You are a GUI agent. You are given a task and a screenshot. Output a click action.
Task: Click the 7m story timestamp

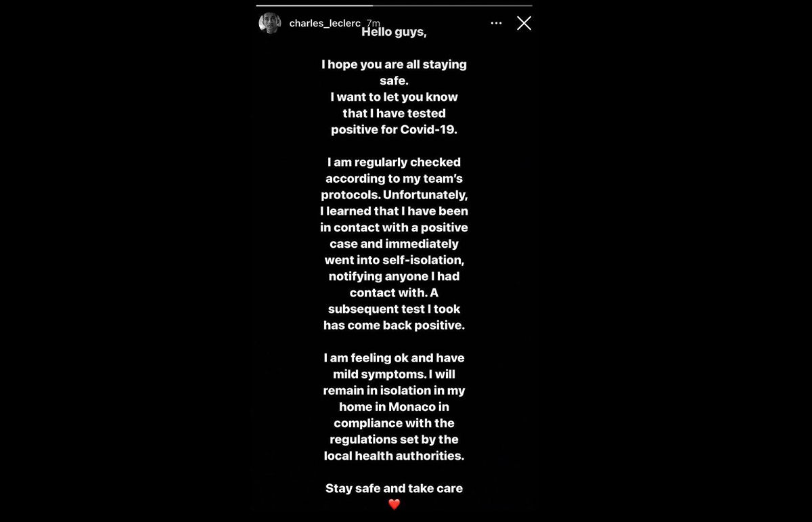point(374,23)
